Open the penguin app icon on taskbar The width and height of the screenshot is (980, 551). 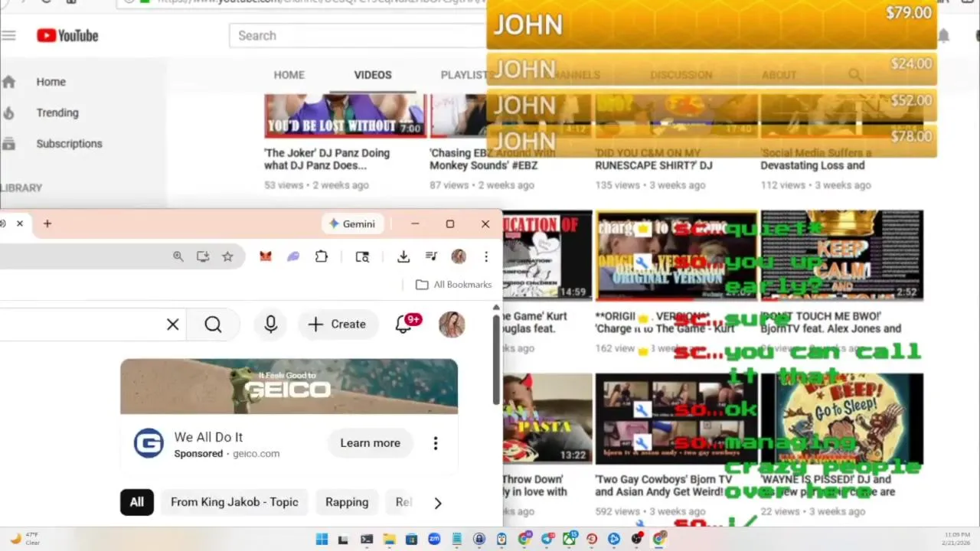coord(501,539)
